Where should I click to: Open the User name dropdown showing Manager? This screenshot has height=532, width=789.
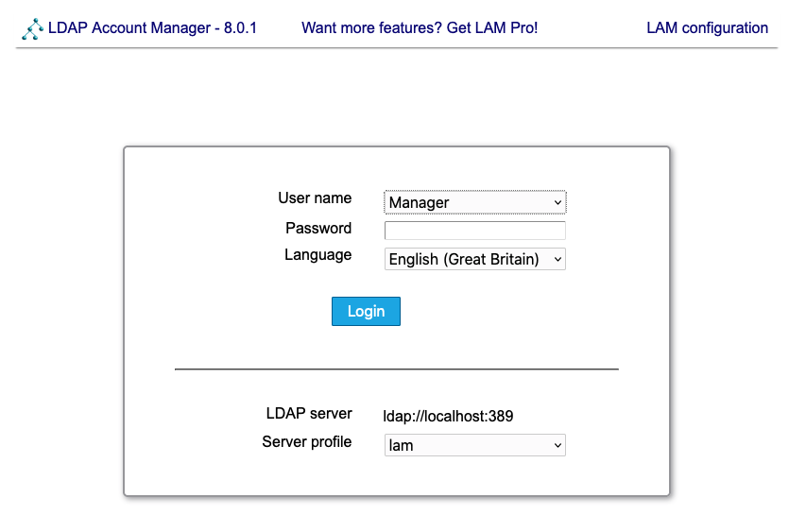coord(474,202)
